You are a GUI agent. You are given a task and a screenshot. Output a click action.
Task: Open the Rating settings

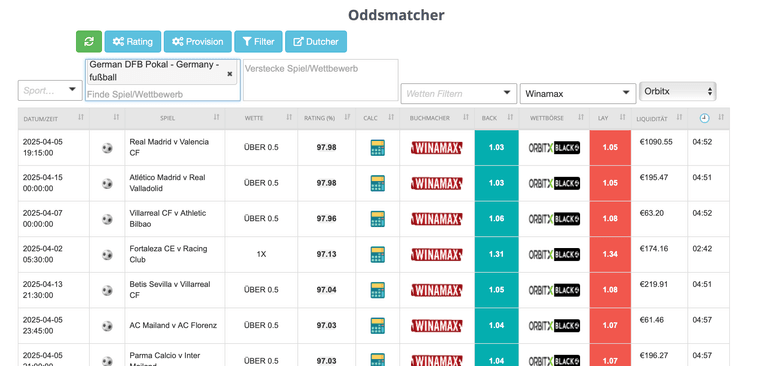[133, 42]
